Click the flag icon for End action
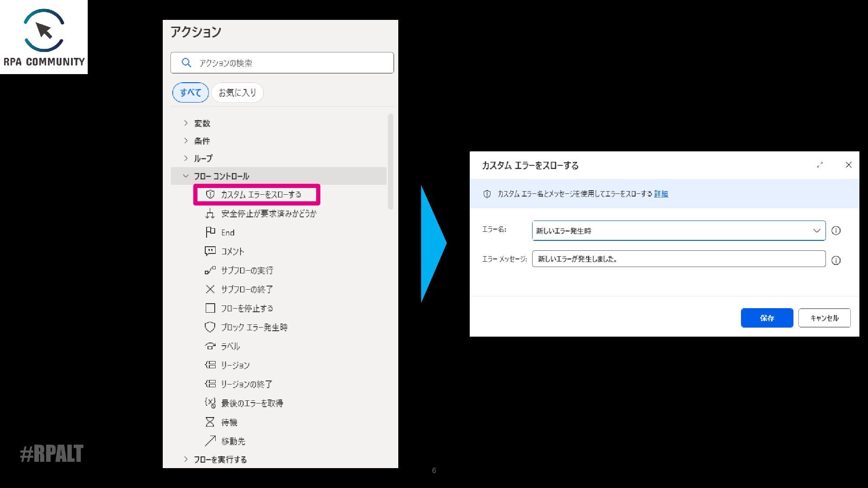 (x=210, y=232)
